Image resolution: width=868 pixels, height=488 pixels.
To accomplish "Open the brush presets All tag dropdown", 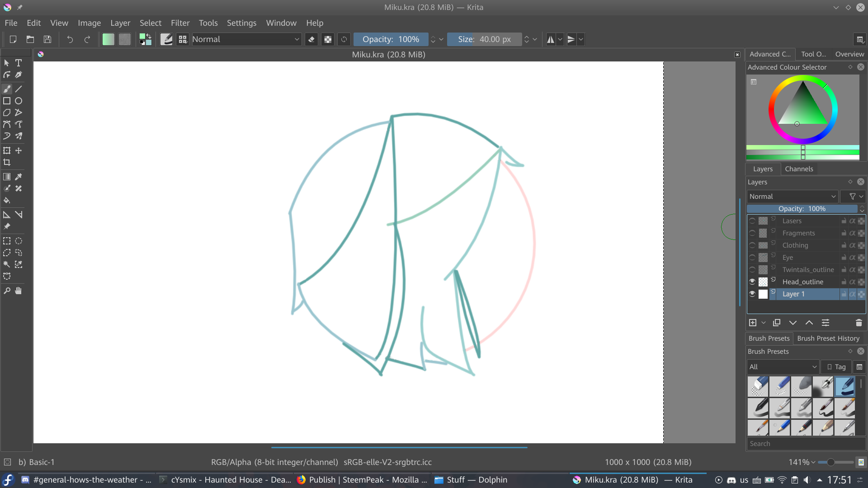I will 783,367.
